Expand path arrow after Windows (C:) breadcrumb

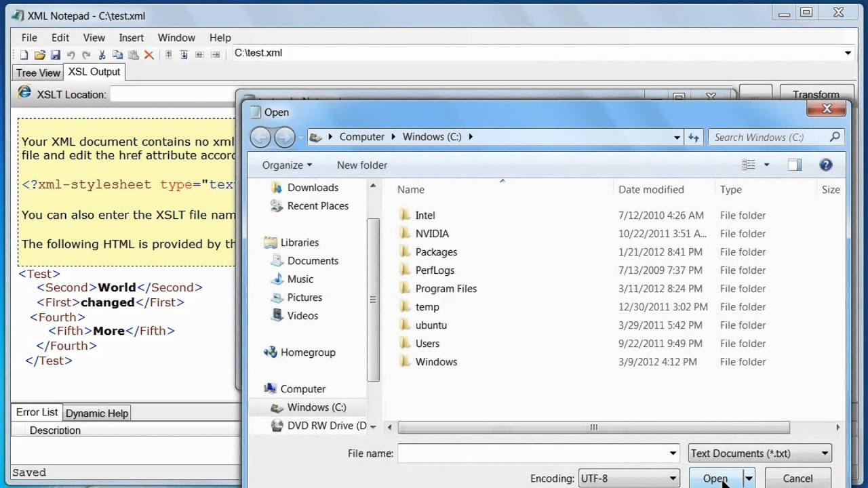click(470, 137)
